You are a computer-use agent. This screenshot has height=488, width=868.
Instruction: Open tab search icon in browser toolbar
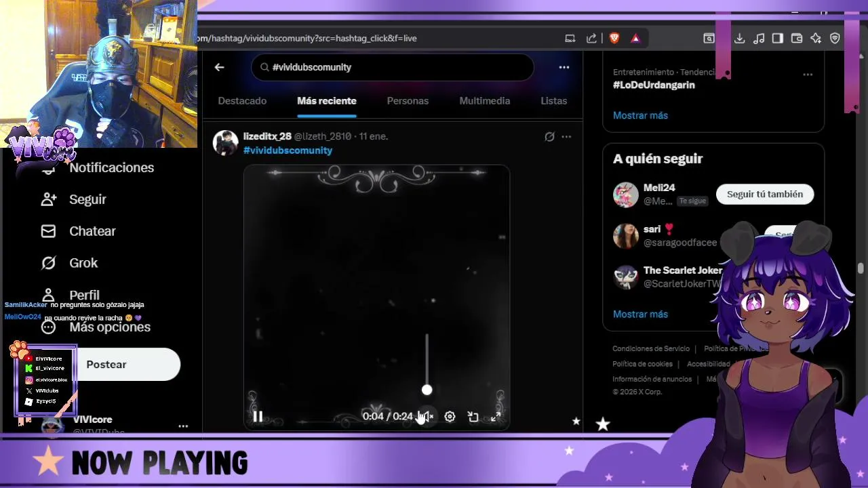[x=709, y=38]
